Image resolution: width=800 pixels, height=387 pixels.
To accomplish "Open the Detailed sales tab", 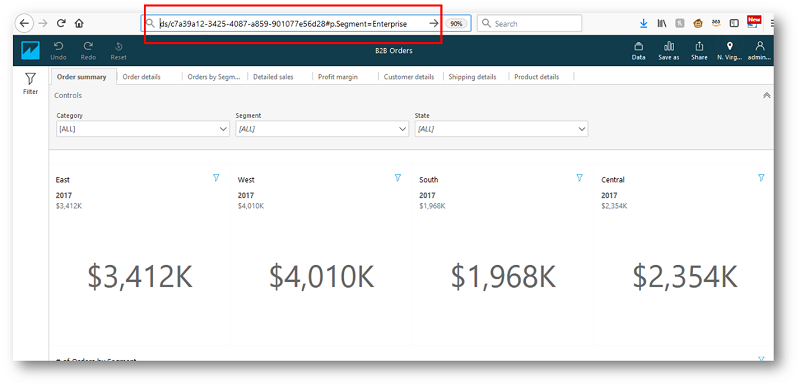I will (273, 77).
